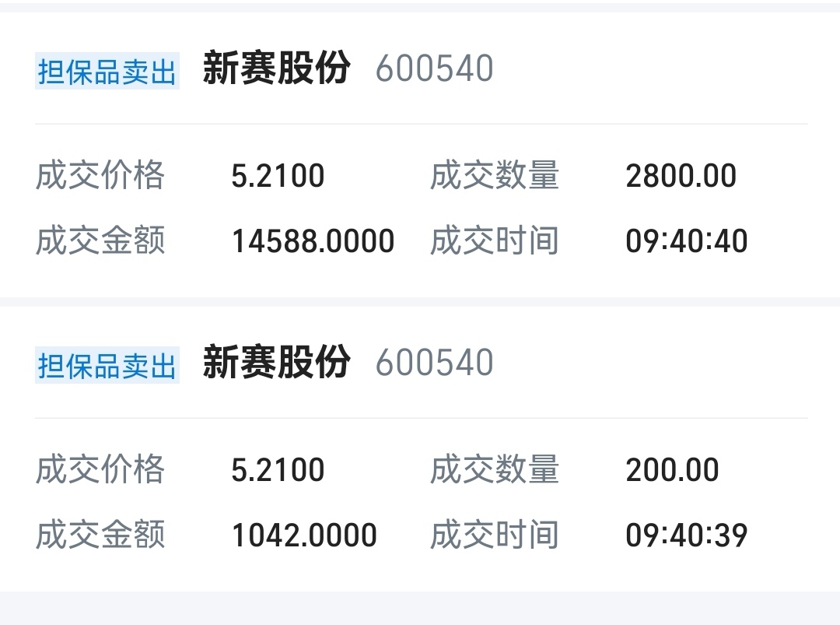Click the 成交金额 label beside 14588.0000
This screenshot has height=625, width=840.
[x=100, y=241]
